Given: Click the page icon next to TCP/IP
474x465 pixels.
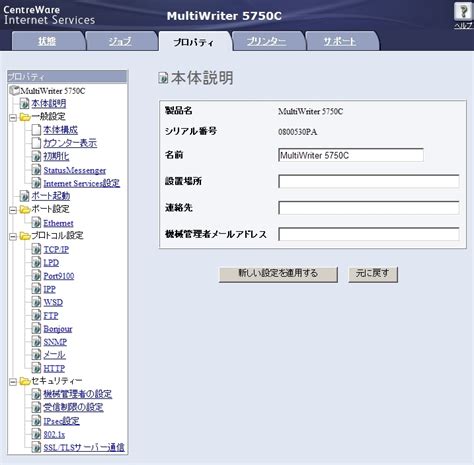Looking at the screenshot, I should click(36, 249).
